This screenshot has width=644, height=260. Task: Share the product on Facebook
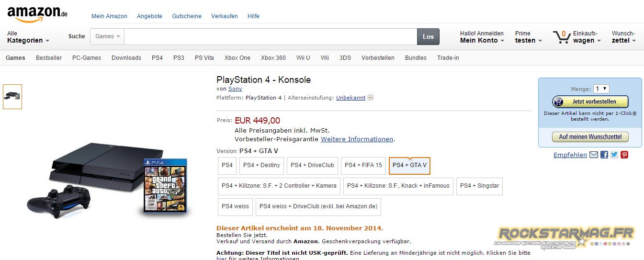[604, 155]
